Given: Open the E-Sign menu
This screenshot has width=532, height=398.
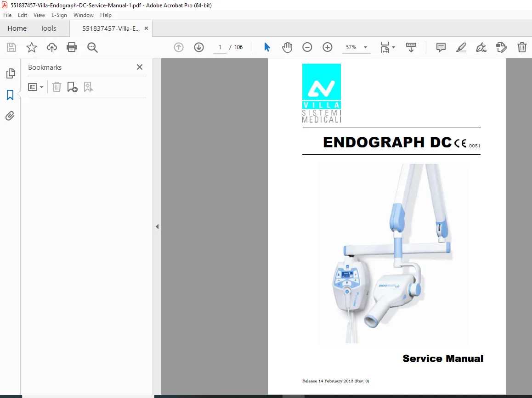Looking at the screenshot, I should click(x=59, y=15).
